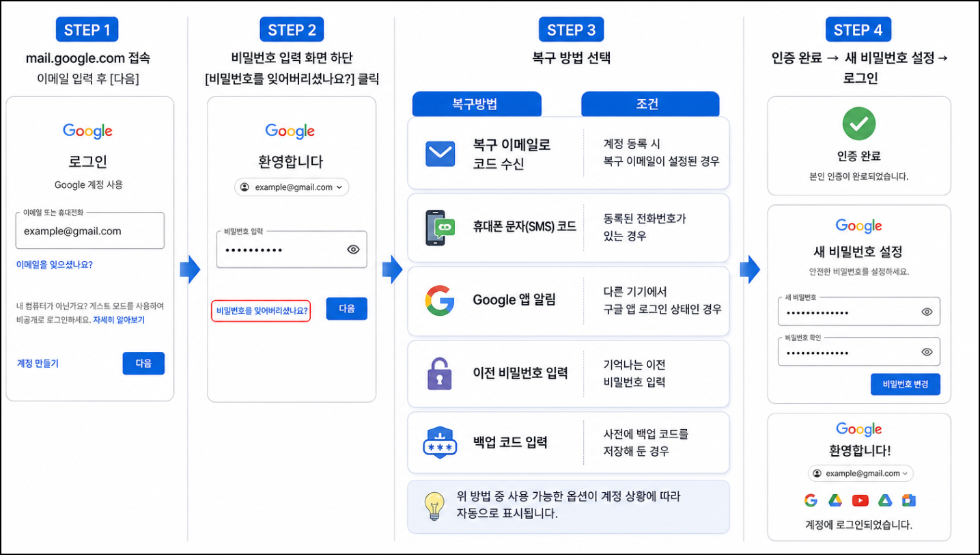
Task: Expand the example@gmail.com account chip under 환영합니다
Action: (x=292, y=187)
